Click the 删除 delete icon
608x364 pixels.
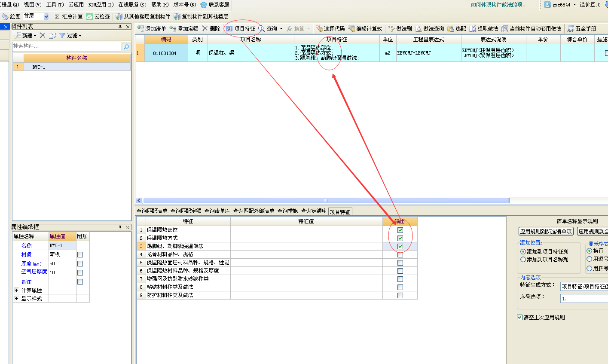[205, 28]
